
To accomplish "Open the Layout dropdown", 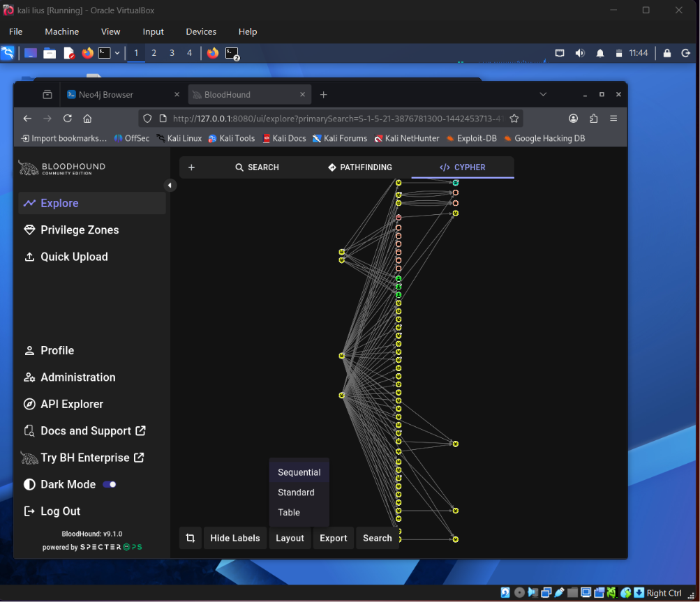I will (x=290, y=538).
